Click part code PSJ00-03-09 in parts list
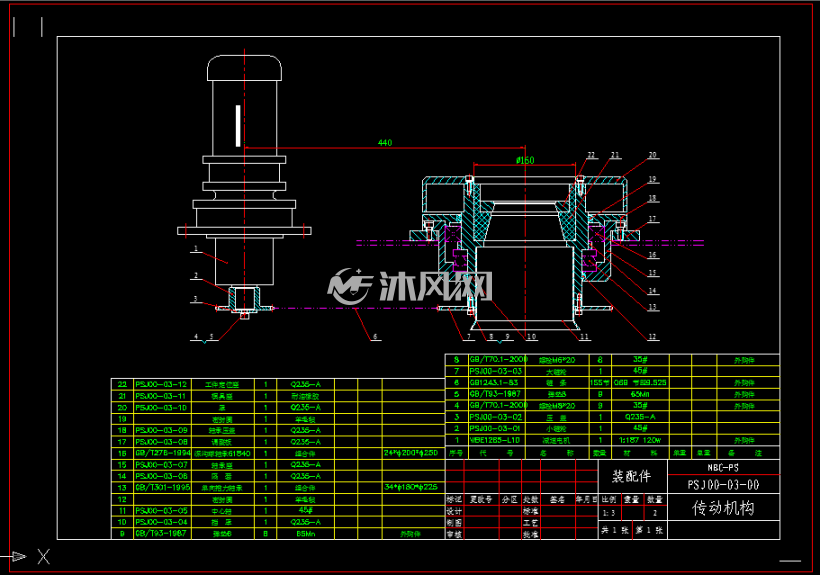 click(161, 430)
